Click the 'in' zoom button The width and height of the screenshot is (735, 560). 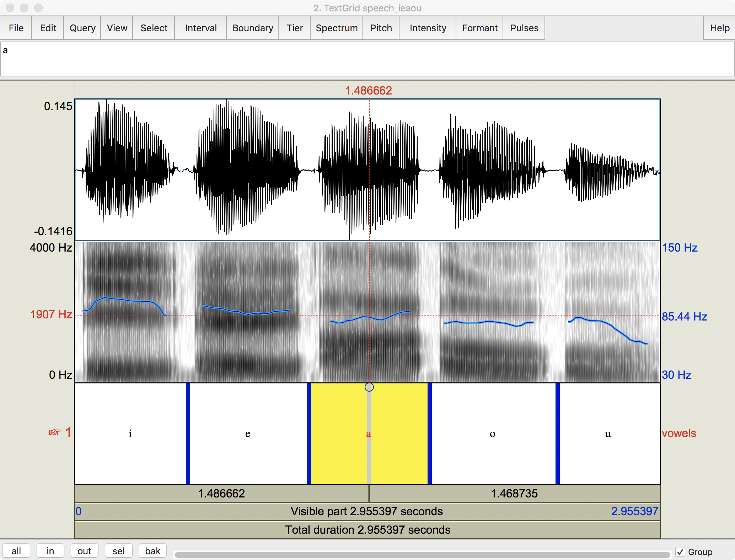[x=50, y=551]
